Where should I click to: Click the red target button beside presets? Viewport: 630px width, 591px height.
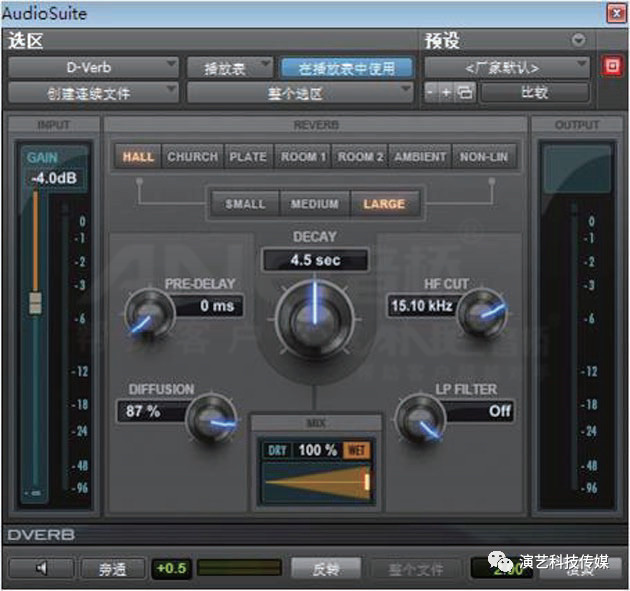[x=612, y=67]
